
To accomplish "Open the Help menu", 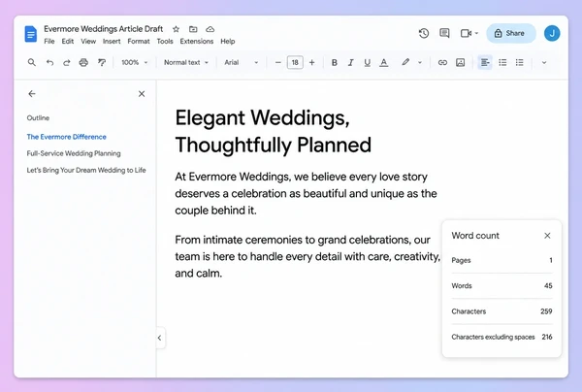I will 228,41.
